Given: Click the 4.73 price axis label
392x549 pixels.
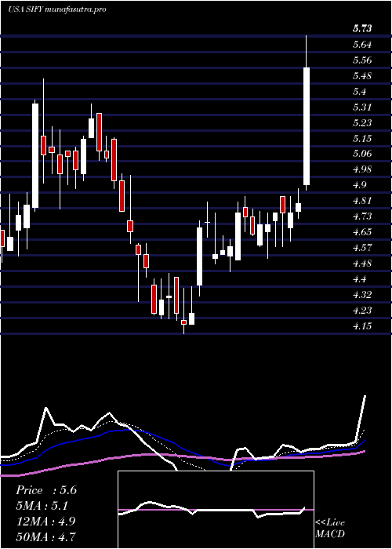Looking at the screenshot, I should tap(362, 216).
